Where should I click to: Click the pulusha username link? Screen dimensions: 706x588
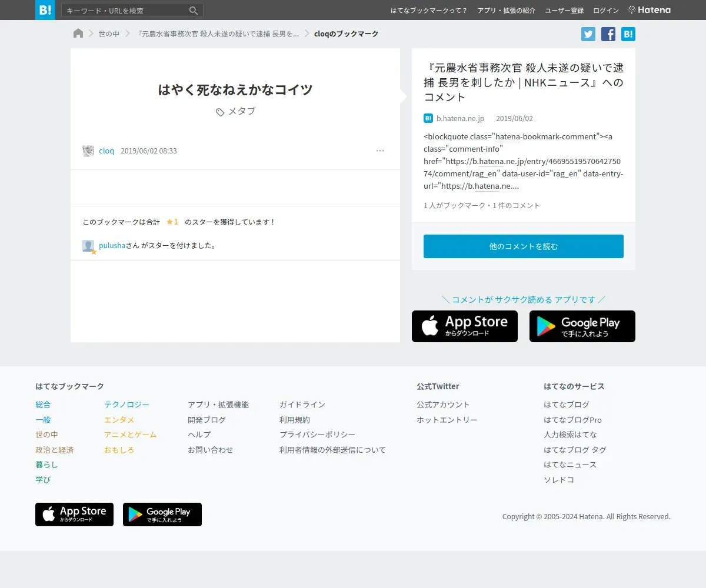point(112,246)
